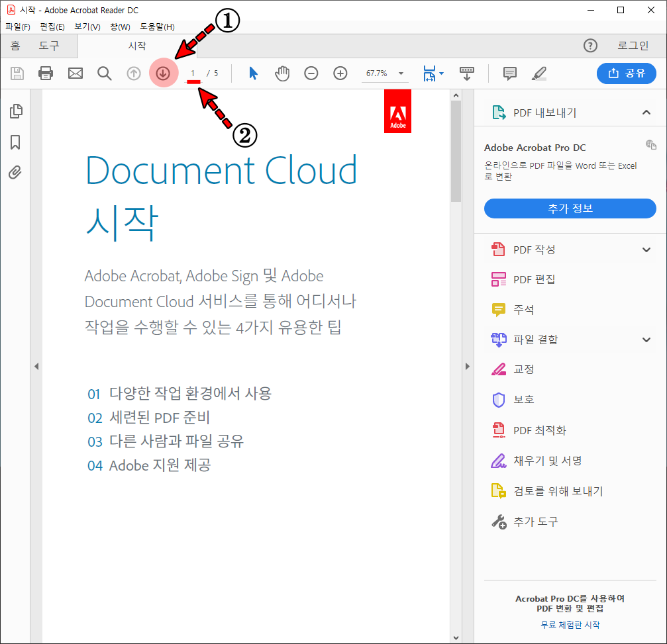The width and height of the screenshot is (667, 644).
Task: Select the highlighter pen tool
Action: pyautogui.click(x=539, y=73)
